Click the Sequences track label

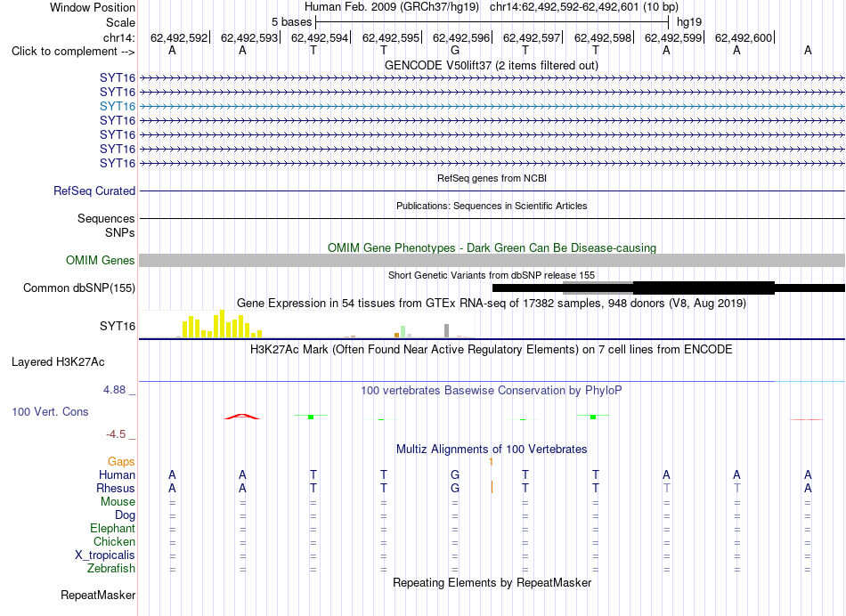coord(106,218)
